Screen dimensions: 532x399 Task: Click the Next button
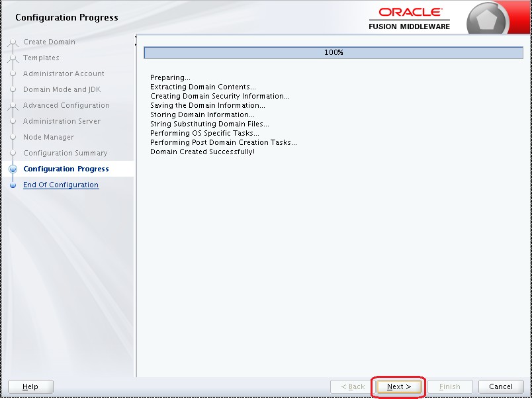pos(399,386)
